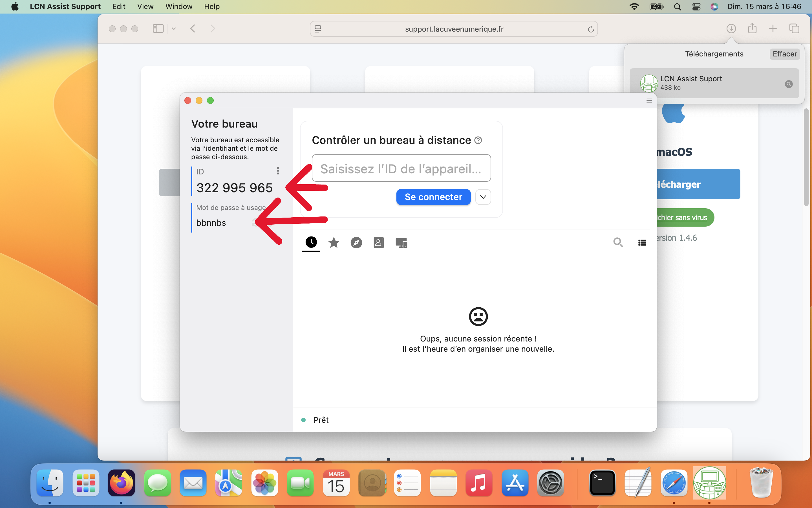Expand Safari sidebar tab group chevron
Viewport: 812px width, 508px height.
pos(173,29)
